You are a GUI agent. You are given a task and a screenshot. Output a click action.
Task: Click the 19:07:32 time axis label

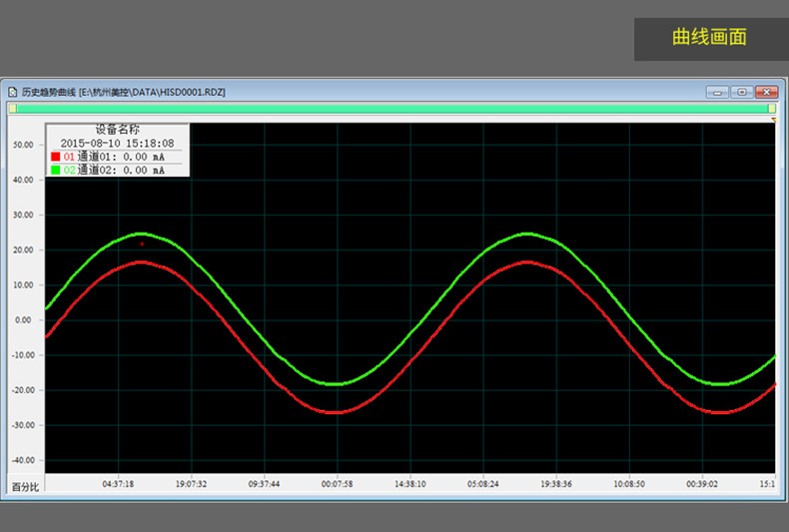click(x=191, y=484)
